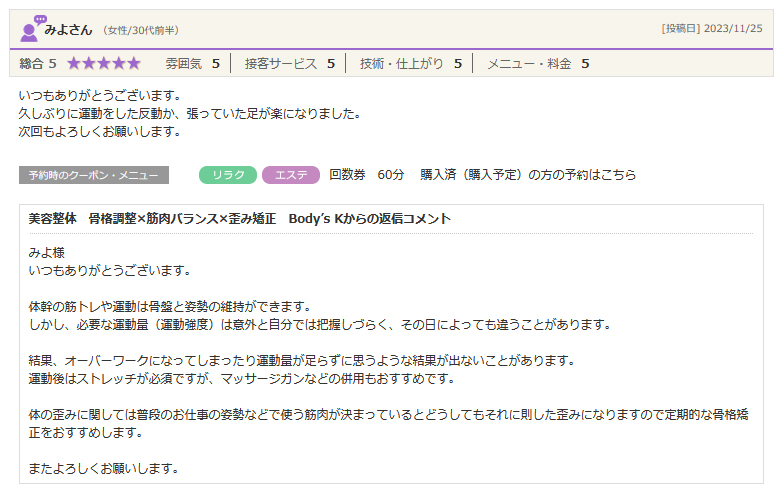
Task: Click the purple reviewer avatar icon
Action: 32,28
